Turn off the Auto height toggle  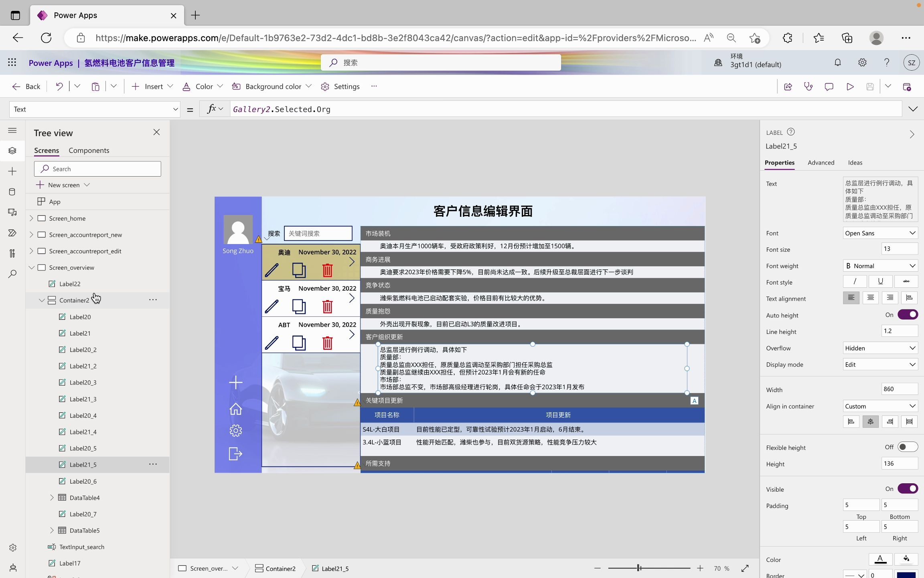point(907,314)
